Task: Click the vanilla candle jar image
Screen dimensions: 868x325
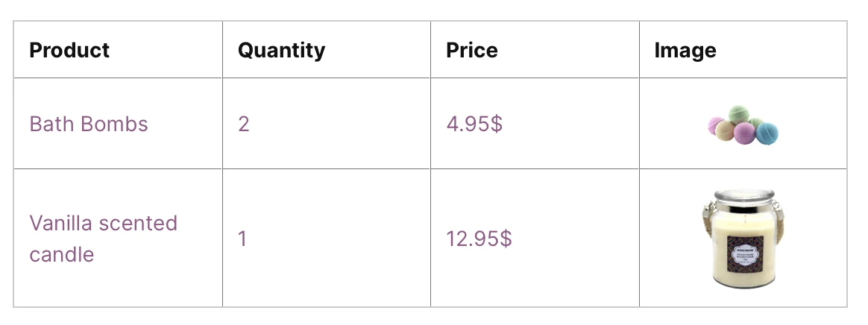Action: pyautogui.click(x=743, y=239)
